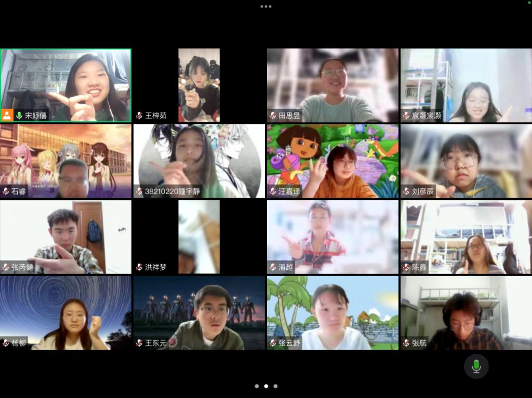
Task: Click the muted mic icon next to 田思昱
Action: [273, 115]
